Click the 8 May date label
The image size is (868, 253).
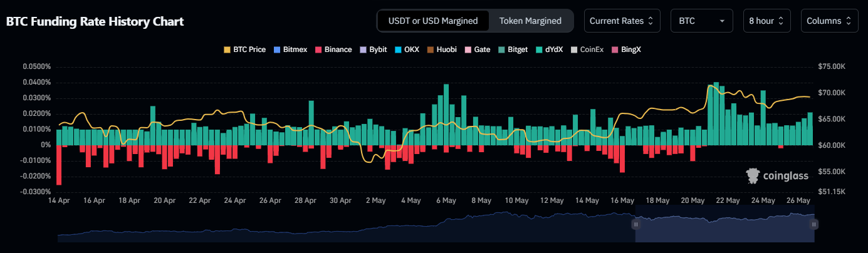480,201
